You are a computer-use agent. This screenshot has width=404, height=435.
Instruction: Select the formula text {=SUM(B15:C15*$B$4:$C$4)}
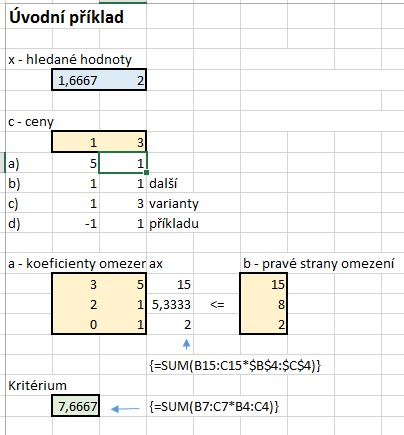tap(235, 366)
